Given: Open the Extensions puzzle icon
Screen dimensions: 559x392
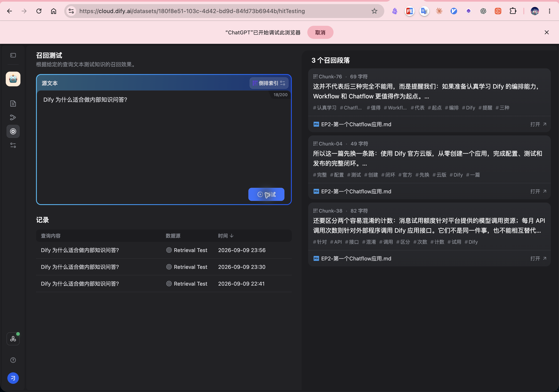Looking at the screenshot, I should (x=513, y=11).
